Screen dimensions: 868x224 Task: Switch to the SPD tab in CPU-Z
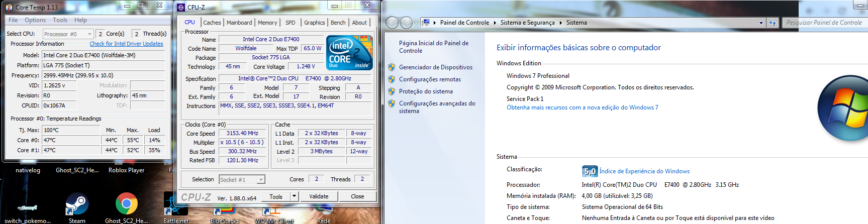[x=290, y=23]
